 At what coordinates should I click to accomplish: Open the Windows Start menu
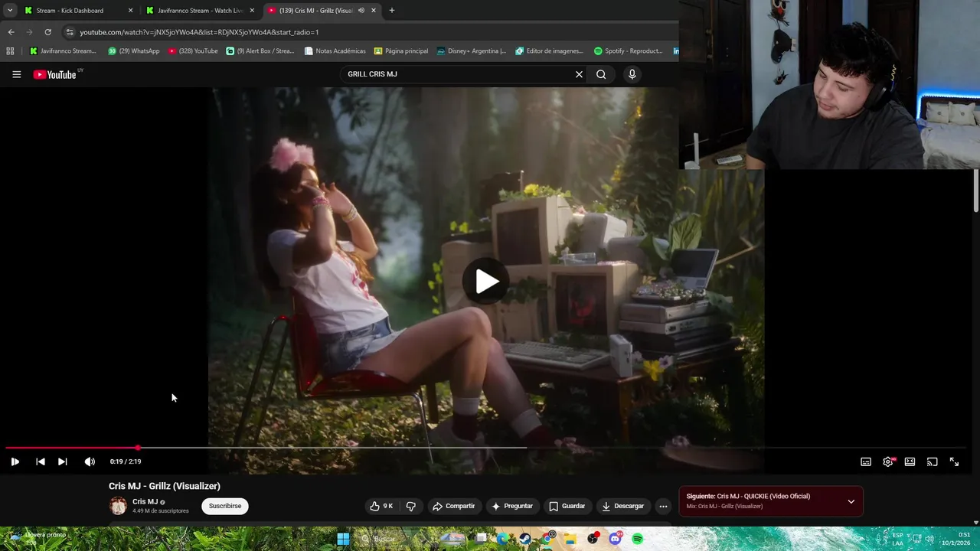click(343, 539)
